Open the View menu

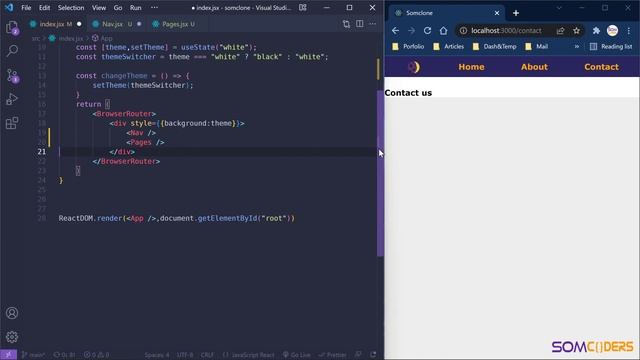[x=99, y=8]
